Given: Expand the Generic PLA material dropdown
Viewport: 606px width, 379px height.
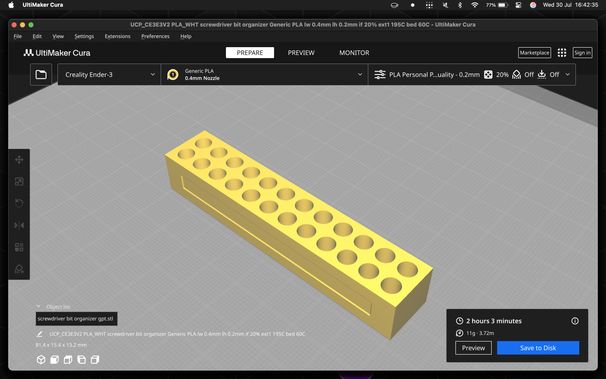Looking at the screenshot, I should [264, 75].
